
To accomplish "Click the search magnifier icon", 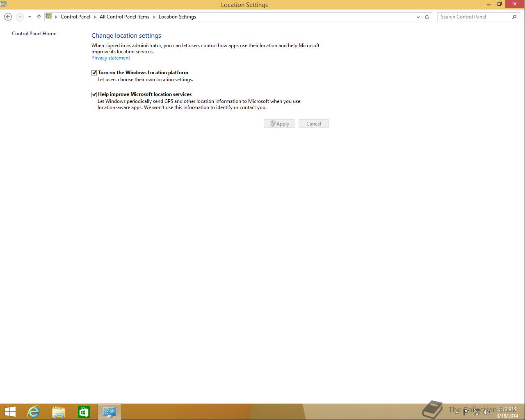I will [514, 17].
